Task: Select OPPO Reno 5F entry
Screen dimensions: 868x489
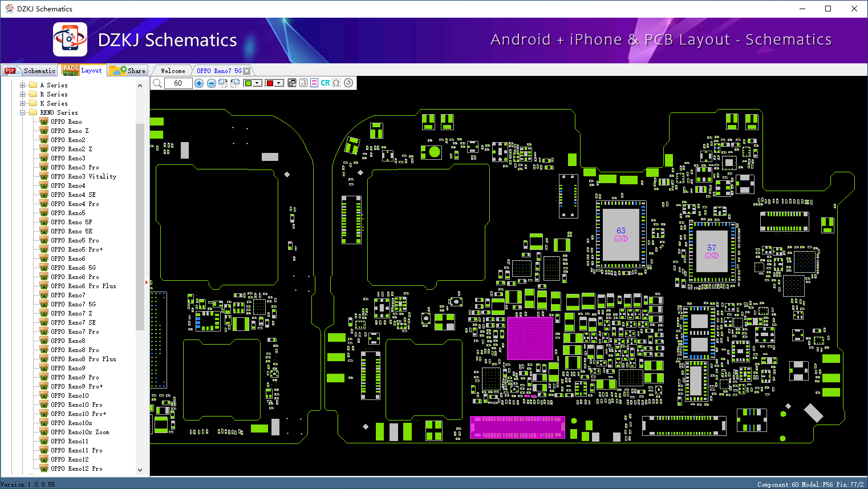Action: pyautogui.click(x=71, y=222)
